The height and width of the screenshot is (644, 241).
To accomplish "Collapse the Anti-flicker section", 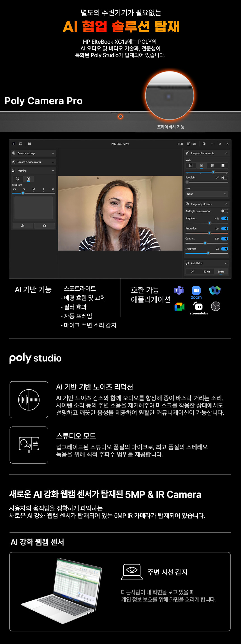I will coord(207,263).
